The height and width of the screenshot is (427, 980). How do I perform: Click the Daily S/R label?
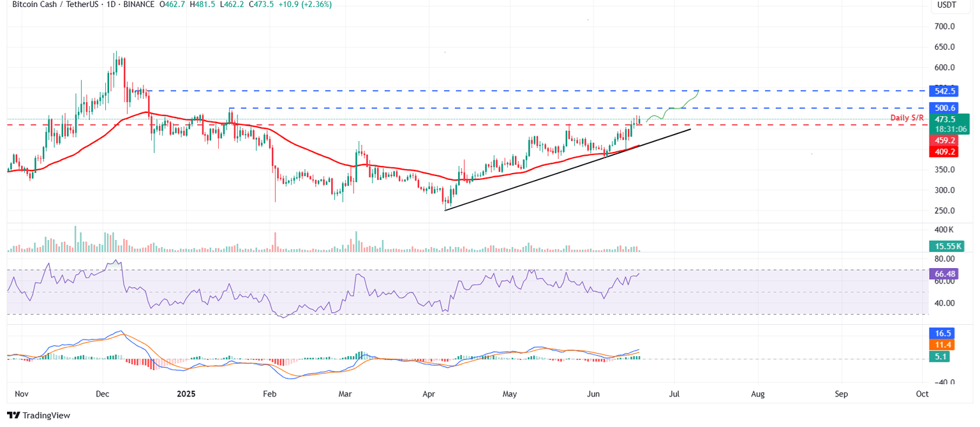pyautogui.click(x=907, y=117)
